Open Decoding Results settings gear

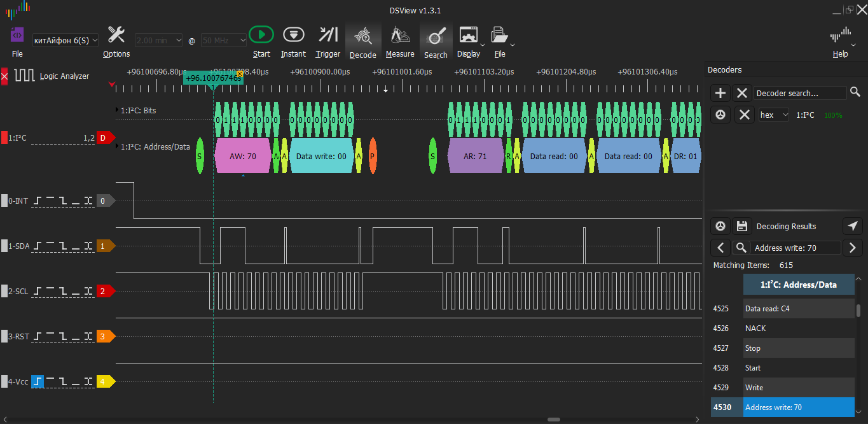point(720,226)
